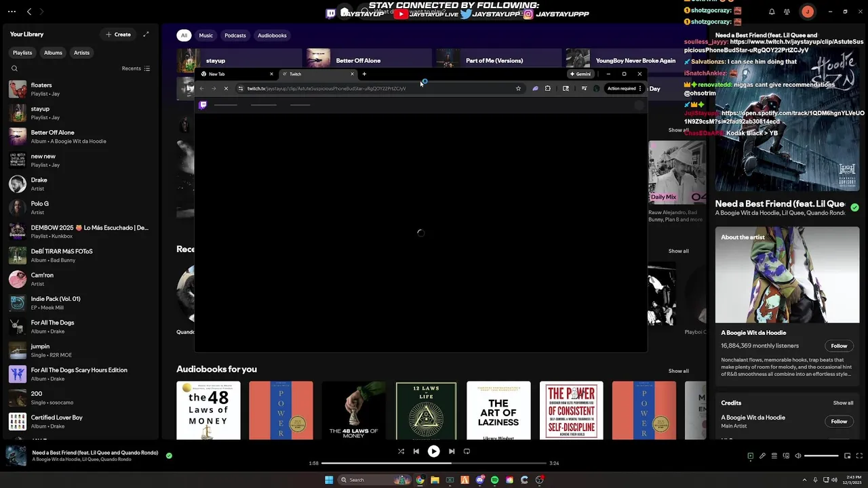This screenshot has width=868, height=488.
Task: Search in Your Library magnifier icon
Action: click(x=14, y=68)
